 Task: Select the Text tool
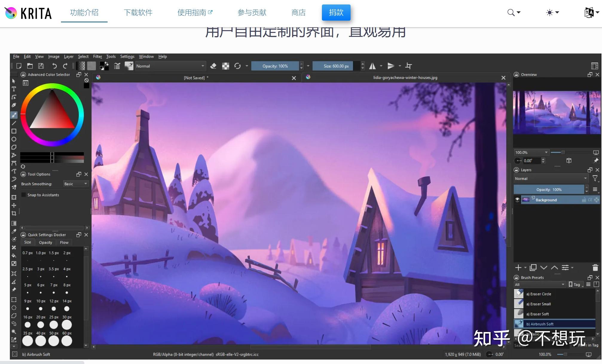point(14,89)
